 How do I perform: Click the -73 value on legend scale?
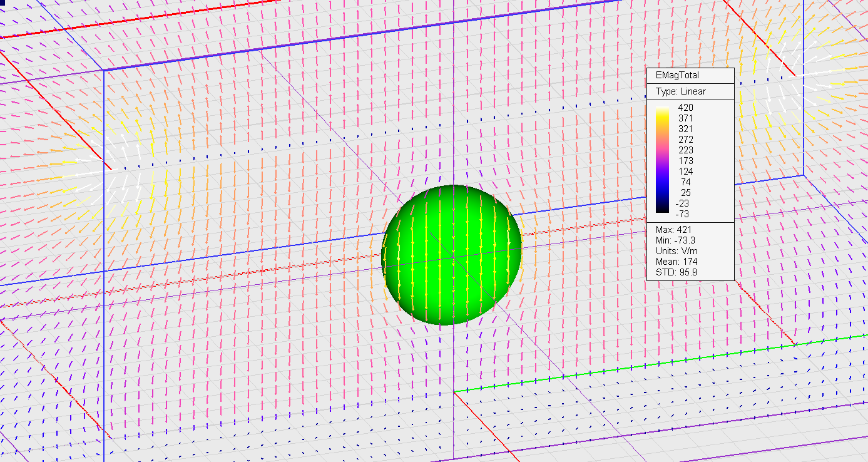click(685, 213)
